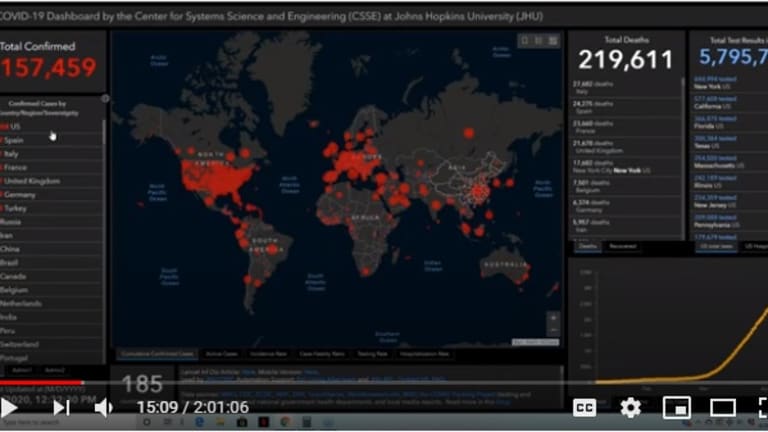
Task: Click the YouTube play button
Action: pos(8,408)
